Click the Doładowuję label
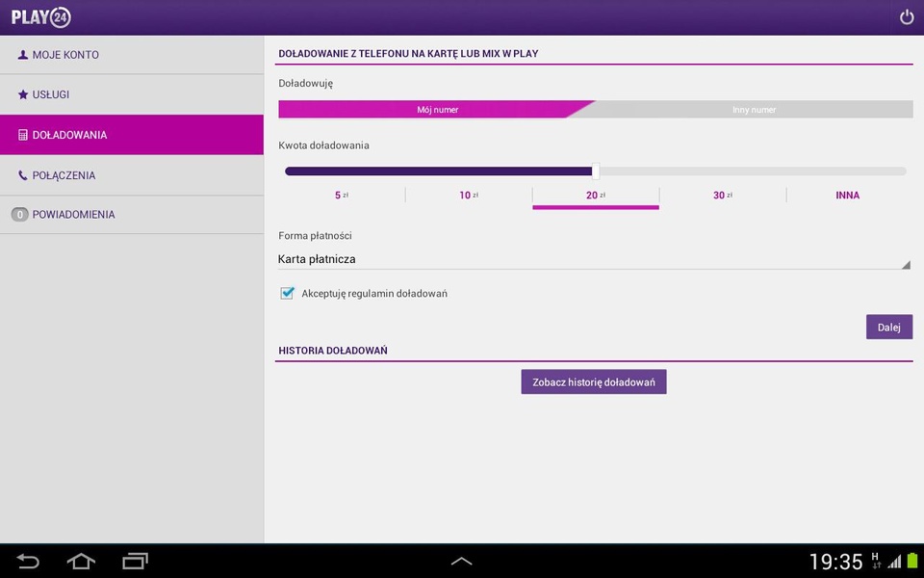The image size is (924, 578). point(305,84)
